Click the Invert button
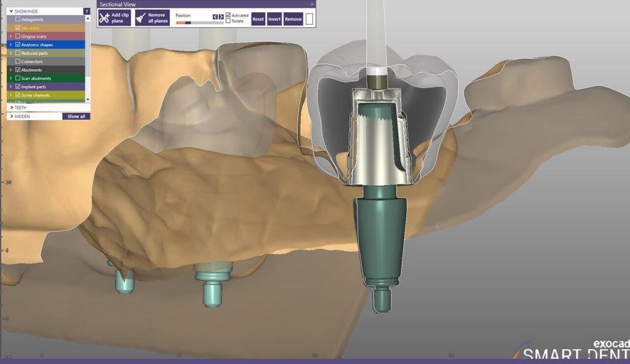The image size is (630, 364). 274,19
